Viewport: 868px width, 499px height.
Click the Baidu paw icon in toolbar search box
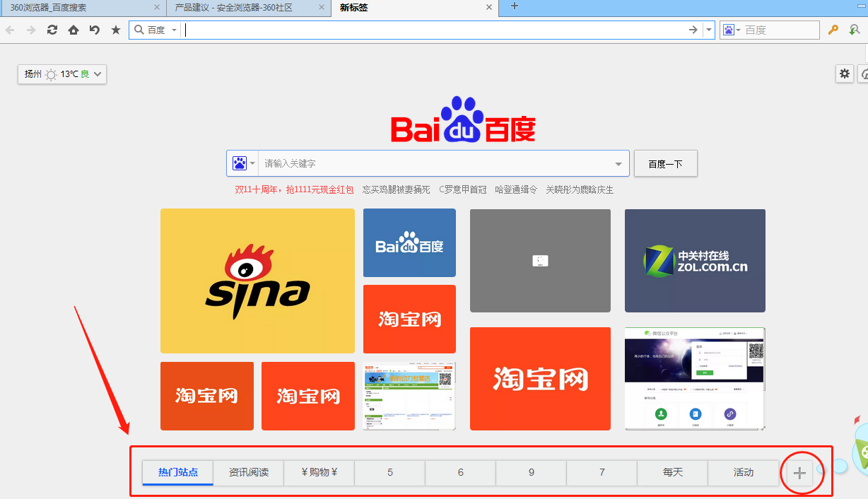[x=729, y=30]
